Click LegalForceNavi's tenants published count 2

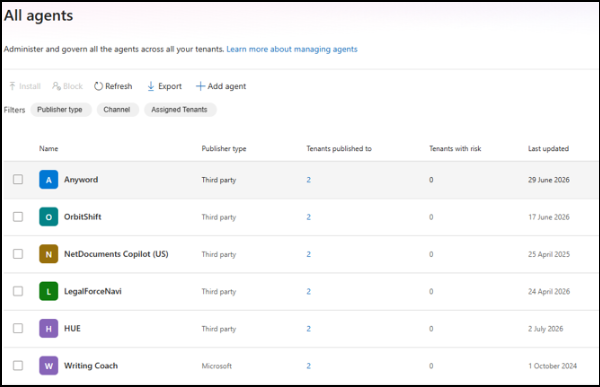coord(308,291)
